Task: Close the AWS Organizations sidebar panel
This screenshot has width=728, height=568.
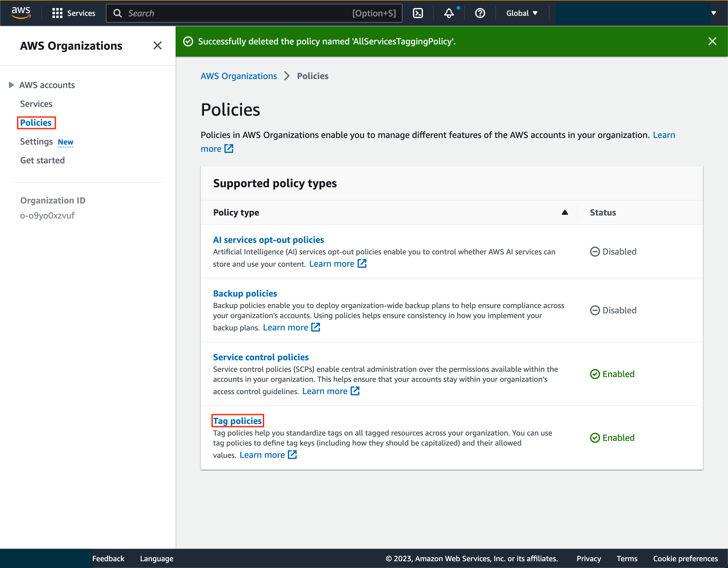Action: [157, 45]
